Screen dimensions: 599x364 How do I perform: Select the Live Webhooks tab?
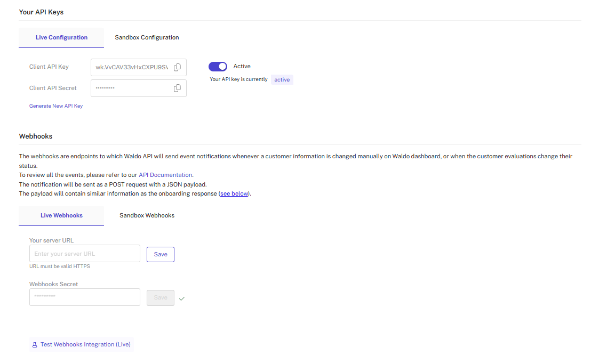coord(61,216)
